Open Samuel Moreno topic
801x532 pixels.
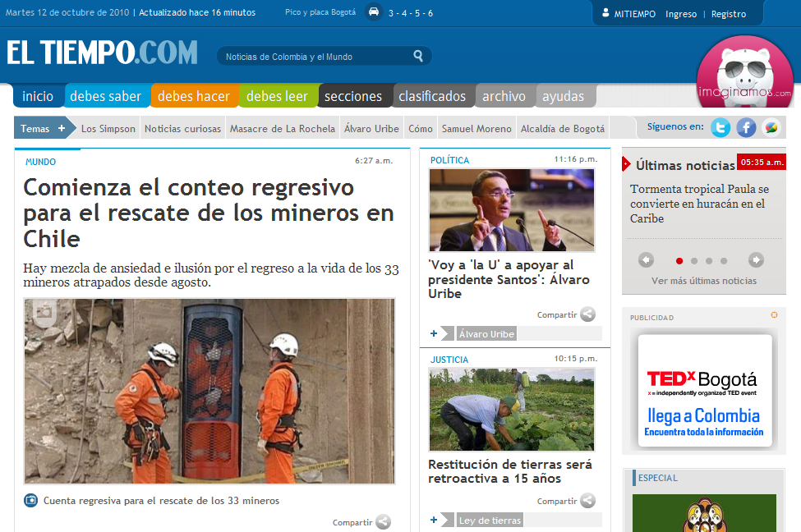(x=476, y=129)
